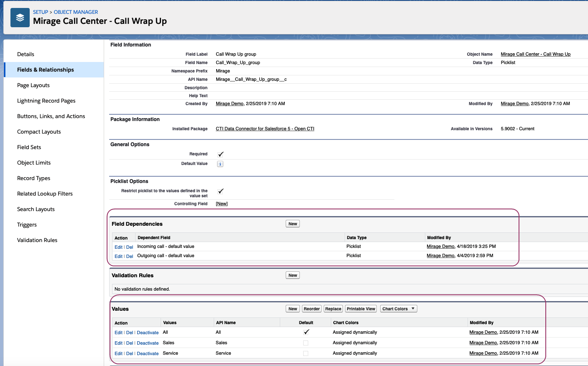Viewport: 588px width, 366px height.
Task: Open the Chart Colors dropdown
Action: click(399, 309)
